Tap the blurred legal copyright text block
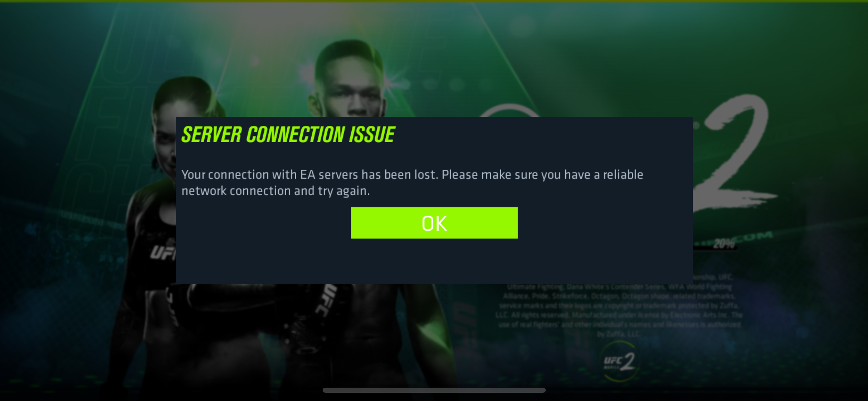Screen dimensions: 868x401 pyautogui.click(x=619, y=306)
